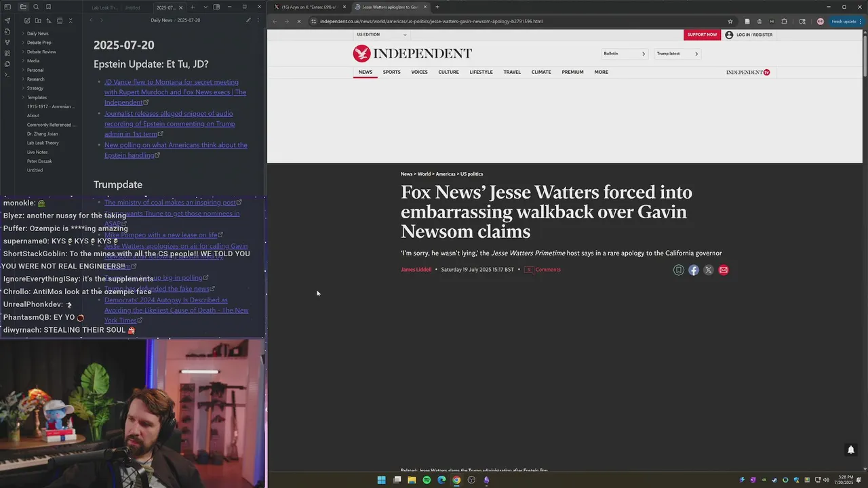The height and width of the screenshot is (488, 868).
Task: Open Chrome extensions puzzle icon
Action: (x=784, y=21)
